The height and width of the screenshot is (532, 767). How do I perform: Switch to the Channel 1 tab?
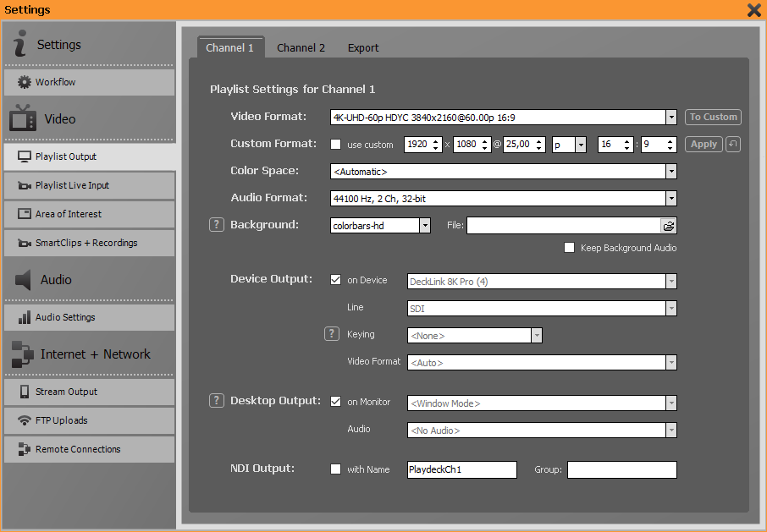pyautogui.click(x=229, y=48)
